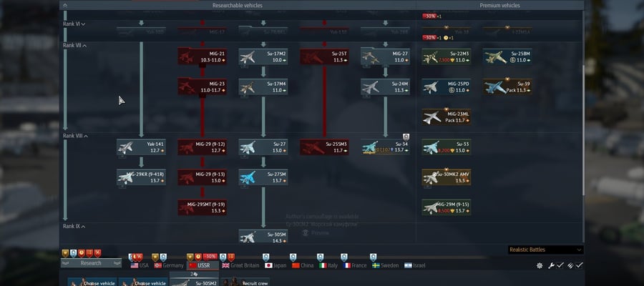Select the Su-27 fighter card

tap(263, 147)
